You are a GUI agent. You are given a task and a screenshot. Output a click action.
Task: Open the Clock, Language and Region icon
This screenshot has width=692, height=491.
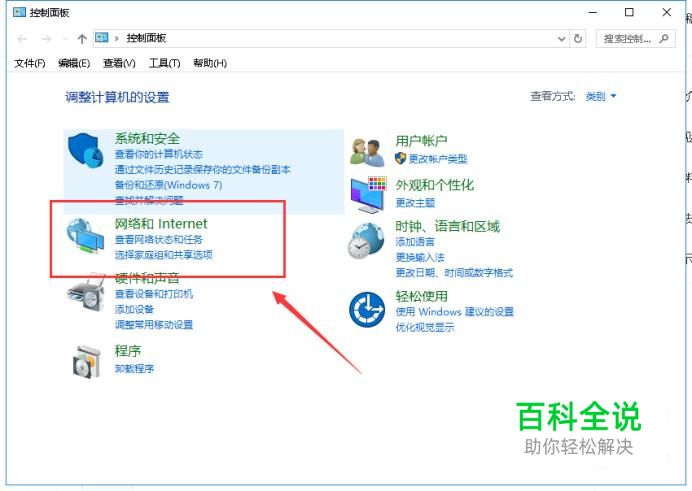click(365, 241)
